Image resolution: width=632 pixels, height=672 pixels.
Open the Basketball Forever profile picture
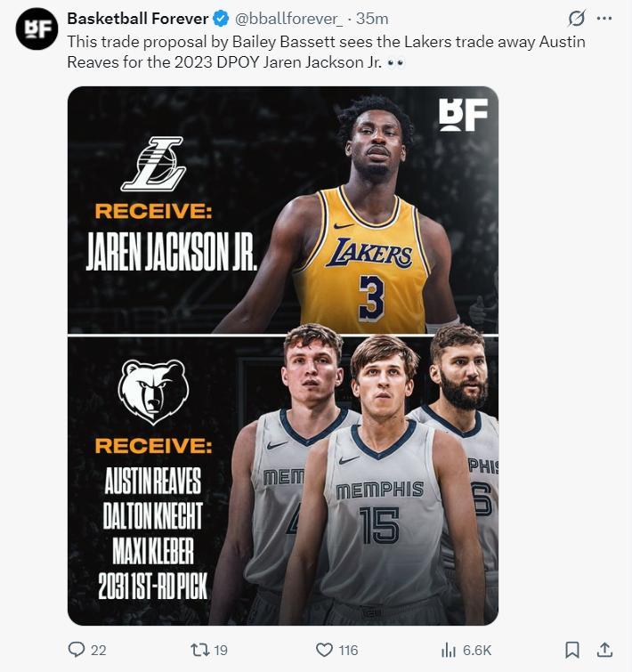pos(36,29)
